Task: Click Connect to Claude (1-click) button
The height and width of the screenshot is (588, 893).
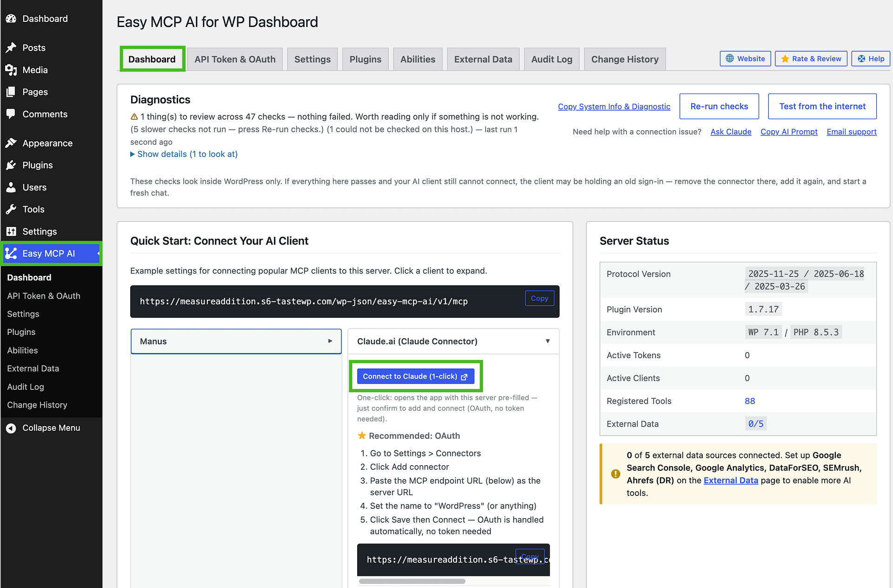Action: pos(416,376)
